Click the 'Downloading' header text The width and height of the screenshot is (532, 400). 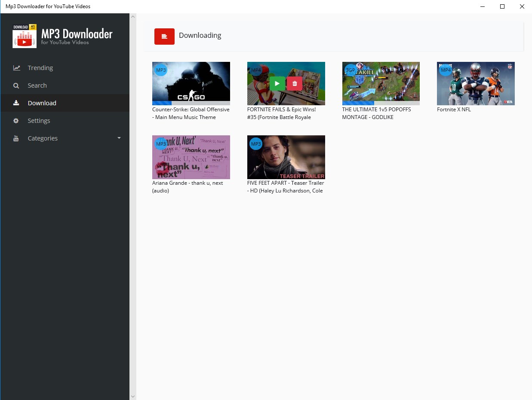pos(200,35)
